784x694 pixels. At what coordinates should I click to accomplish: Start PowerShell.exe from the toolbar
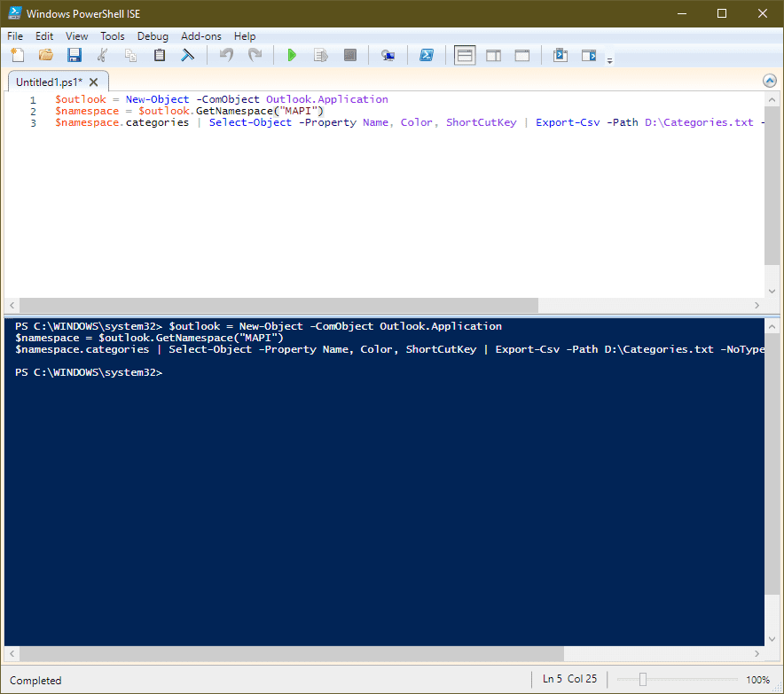[x=427, y=54]
